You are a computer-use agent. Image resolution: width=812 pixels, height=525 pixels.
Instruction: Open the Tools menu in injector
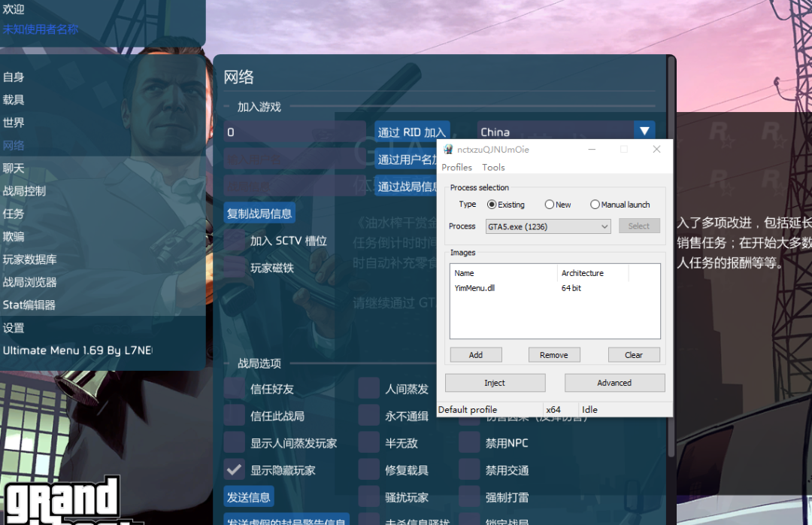point(493,168)
